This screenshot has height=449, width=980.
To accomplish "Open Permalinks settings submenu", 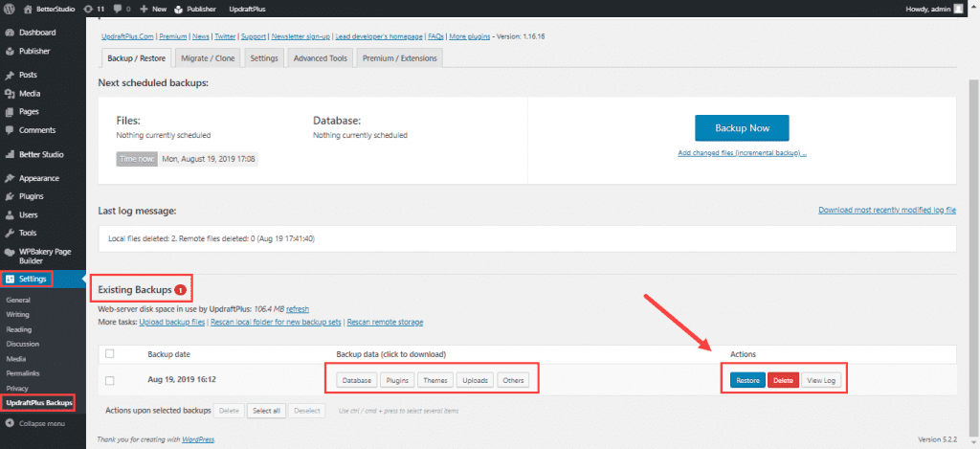I will pos(23,373).
